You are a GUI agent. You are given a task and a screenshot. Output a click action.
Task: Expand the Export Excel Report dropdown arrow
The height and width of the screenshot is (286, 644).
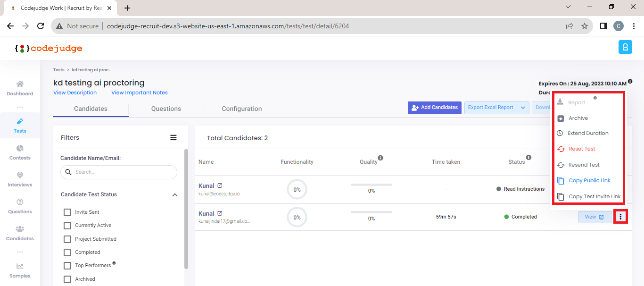(x=523, y=108)
